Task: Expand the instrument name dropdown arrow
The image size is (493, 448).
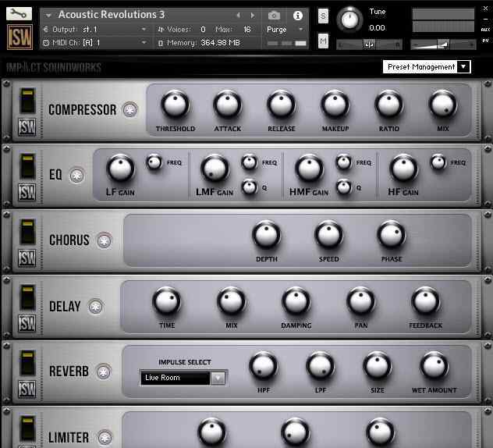Action: [48, 15]
